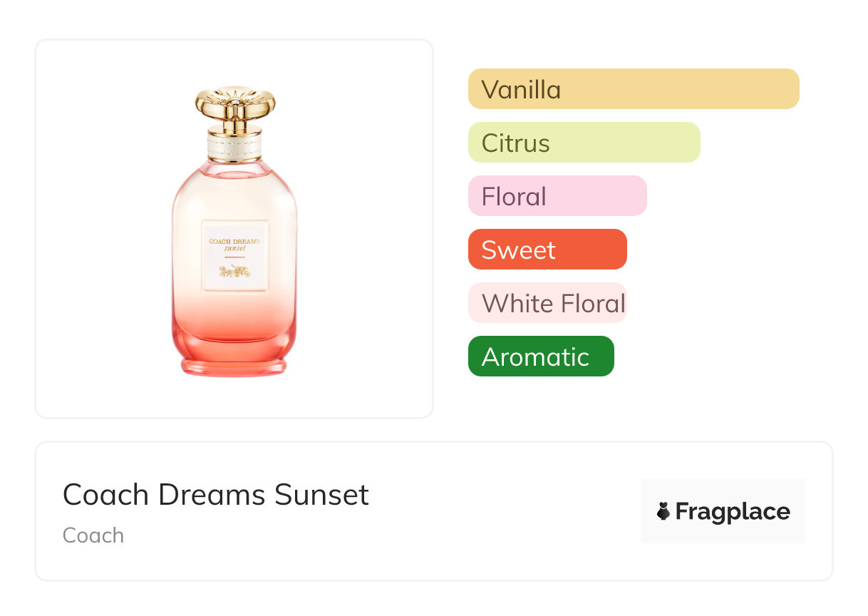The image size is (868, 616).
Task: Select the Vanilla accord bar
Action: tap(633, 89)
